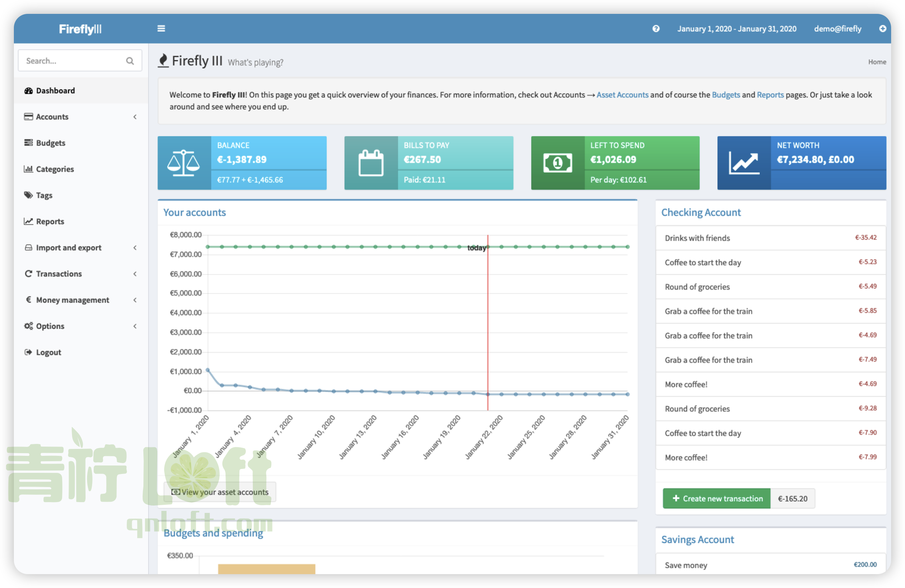
Task: Click Logout in the sidebar
Action: [48, 353]
